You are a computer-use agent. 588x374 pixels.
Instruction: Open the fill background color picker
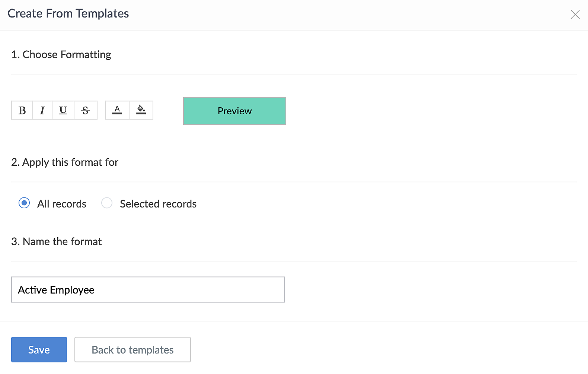141,110
